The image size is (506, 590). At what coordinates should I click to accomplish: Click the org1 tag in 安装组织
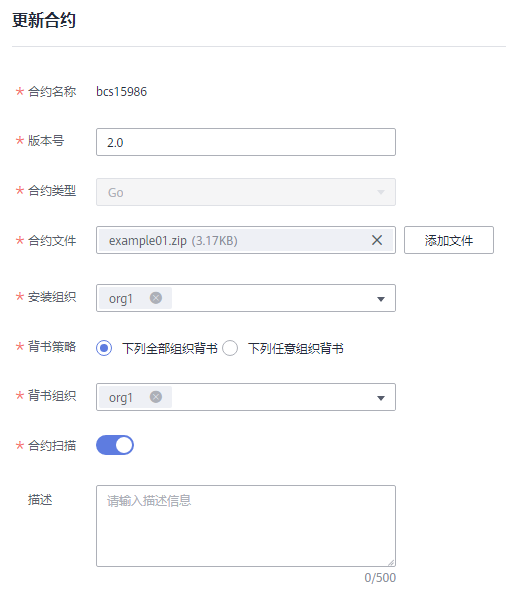pos(121,299)
